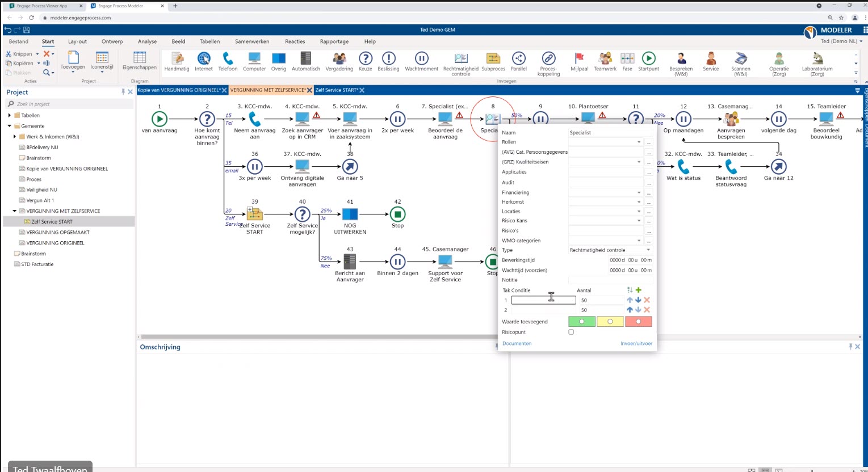Click the Wachtmoment icon in the ribbon
Image resolution: width=868 pixels, height=472 pixels.
tap(421, 58)
